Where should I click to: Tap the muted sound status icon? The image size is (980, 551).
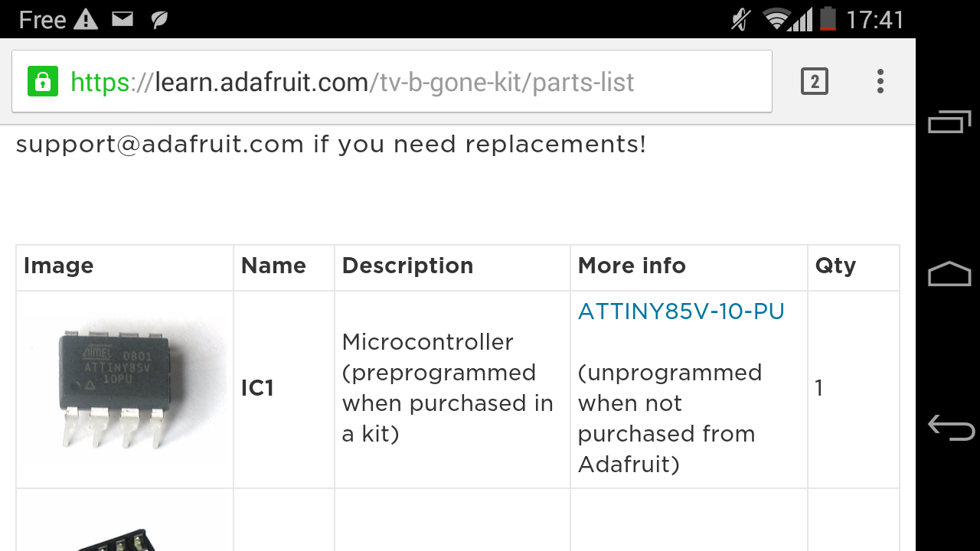click(740, 19)
